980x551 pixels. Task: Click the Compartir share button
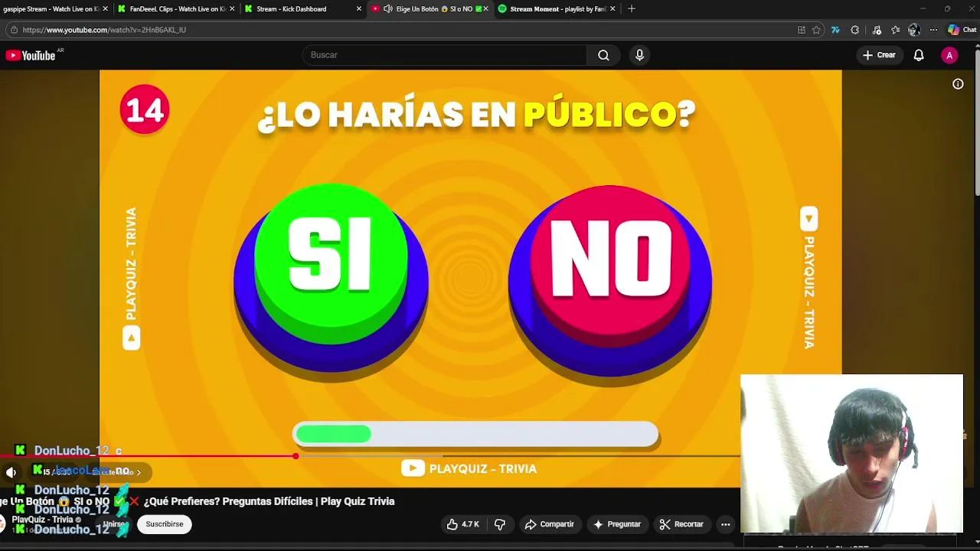click(x=550, y=524)
